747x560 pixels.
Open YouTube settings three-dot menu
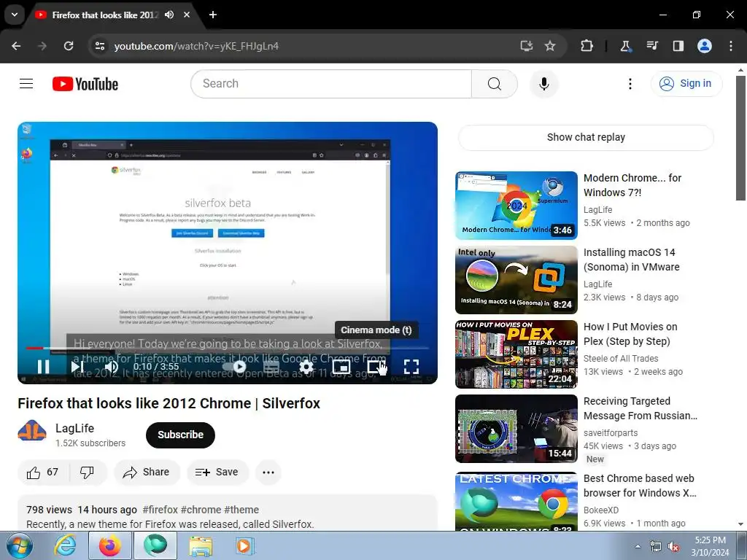[x=630, y=84]
